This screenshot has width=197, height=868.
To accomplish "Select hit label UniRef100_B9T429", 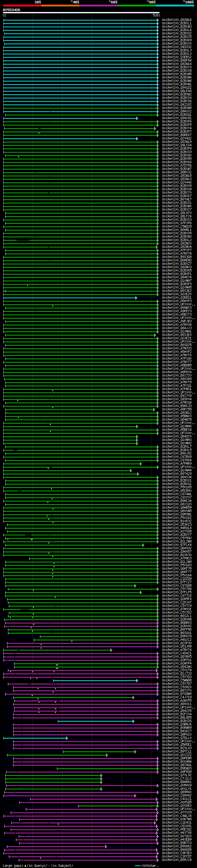I will click(177, 474).
